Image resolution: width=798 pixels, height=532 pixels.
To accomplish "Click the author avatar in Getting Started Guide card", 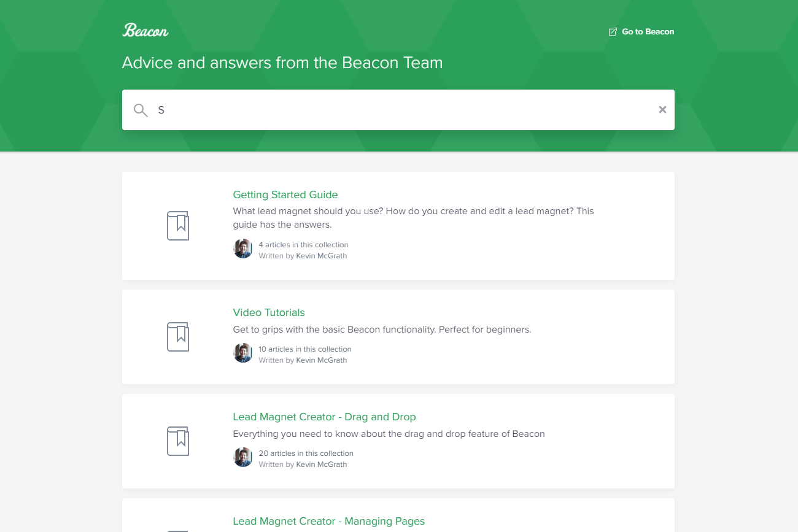I will (x=243, y=249).
